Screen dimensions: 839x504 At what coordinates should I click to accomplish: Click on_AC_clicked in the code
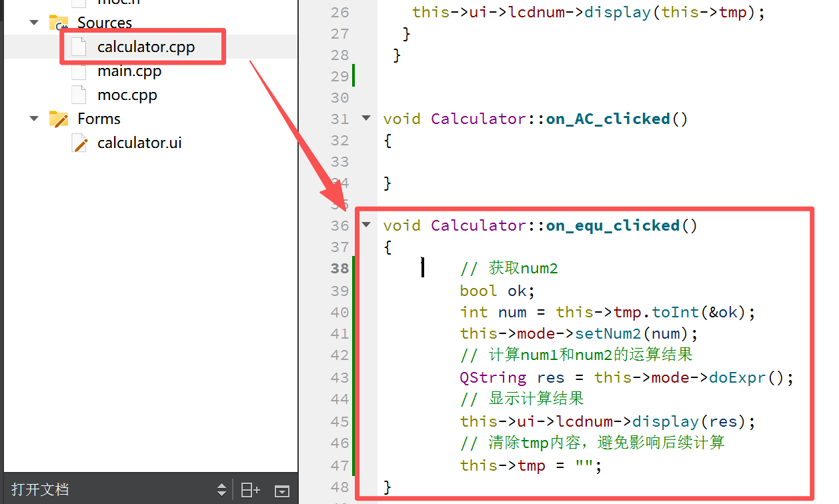(608, 119)
